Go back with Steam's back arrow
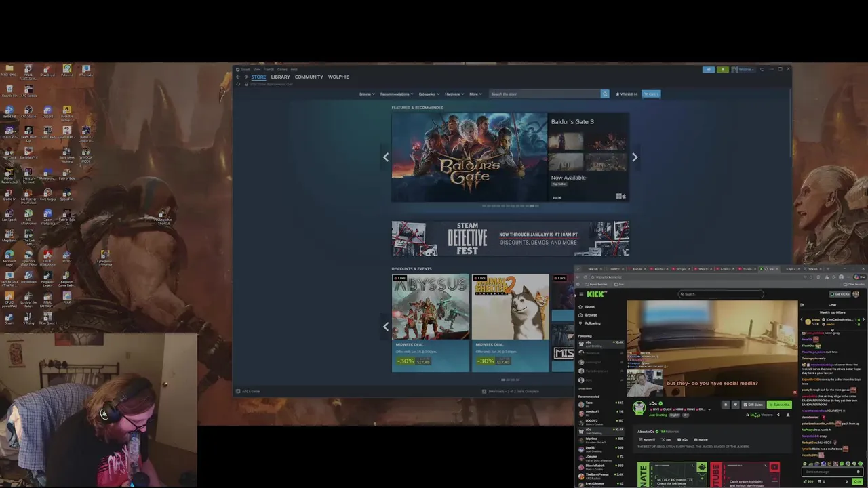Image resolution: width=868 pixels, height=488 pixels. click(238, 77)
